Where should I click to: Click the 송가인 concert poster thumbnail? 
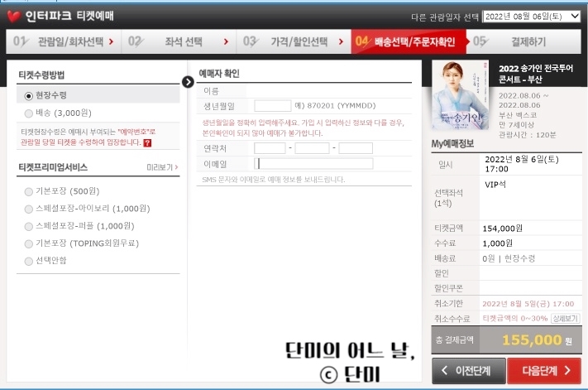coord(461,95)
